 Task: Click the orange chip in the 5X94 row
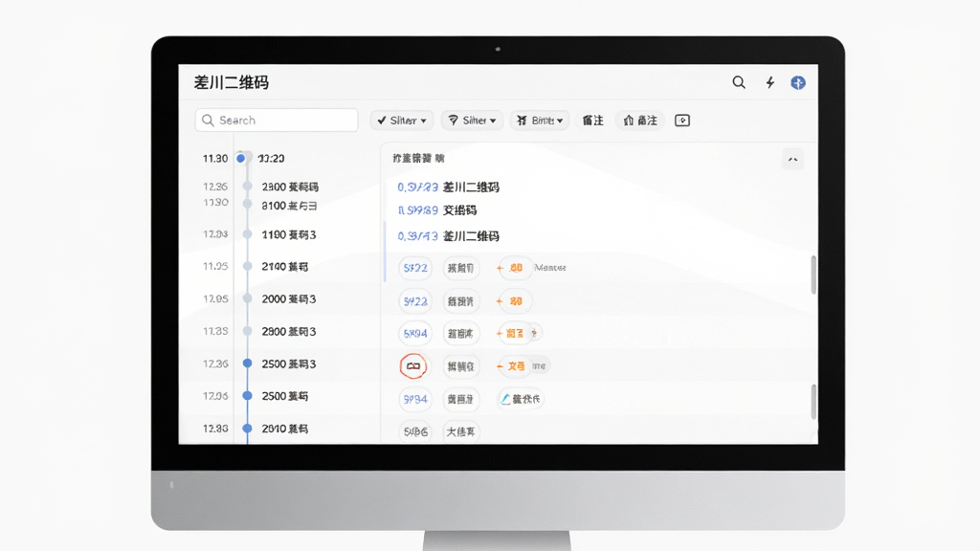513,334
